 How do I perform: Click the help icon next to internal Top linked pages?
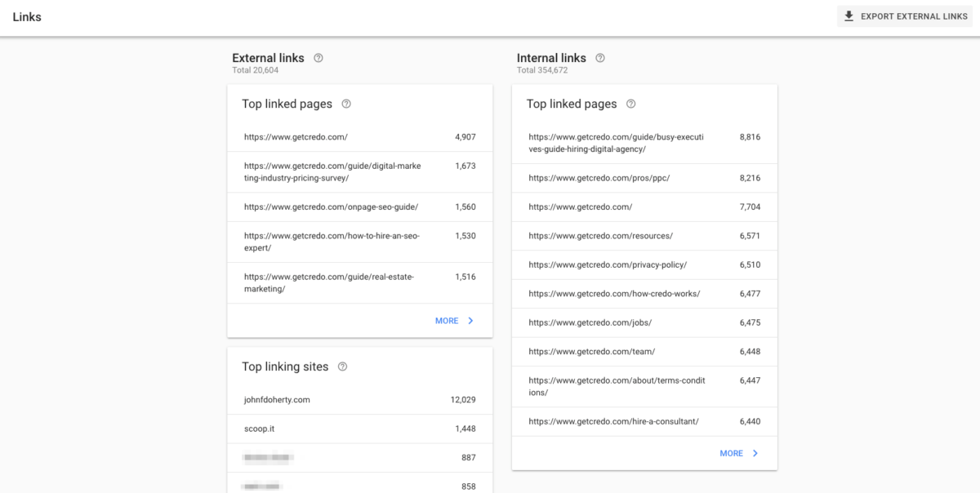(x=630, y=104)
